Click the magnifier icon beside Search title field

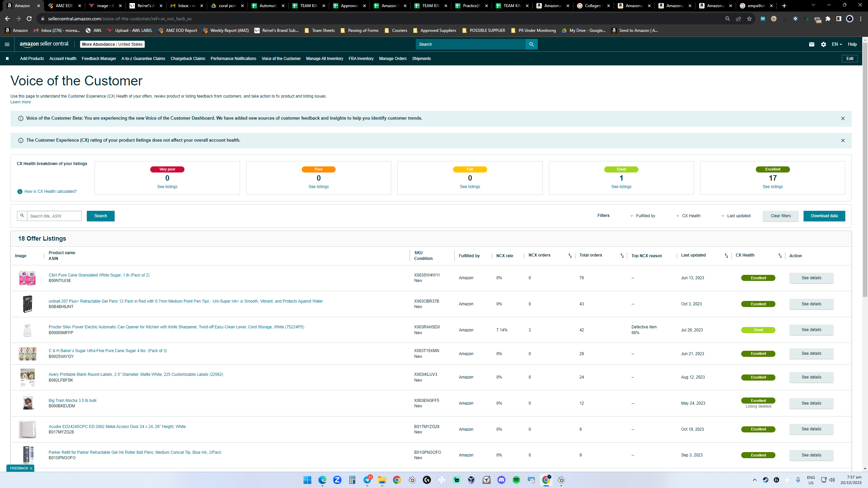[x=22, y=216]
